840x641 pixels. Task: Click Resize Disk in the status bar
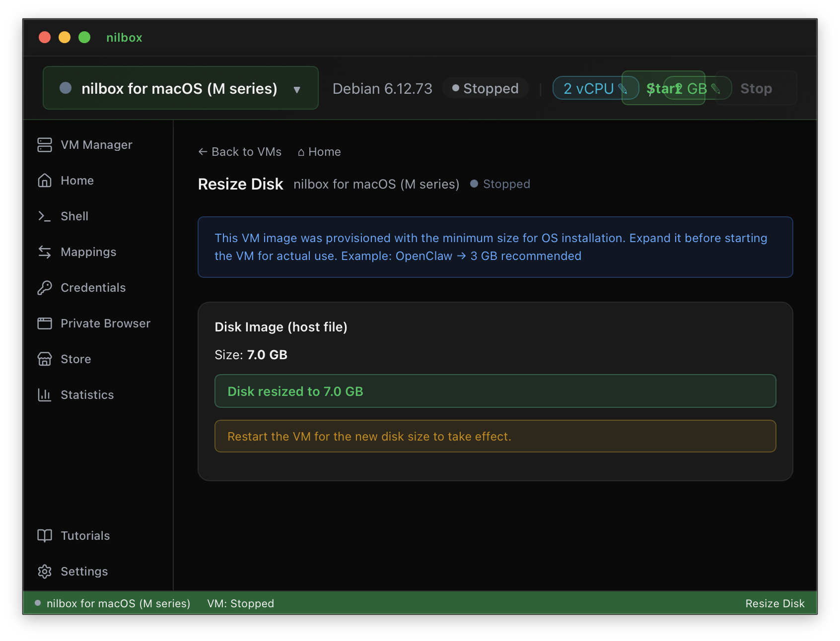[x=775, y=603]
